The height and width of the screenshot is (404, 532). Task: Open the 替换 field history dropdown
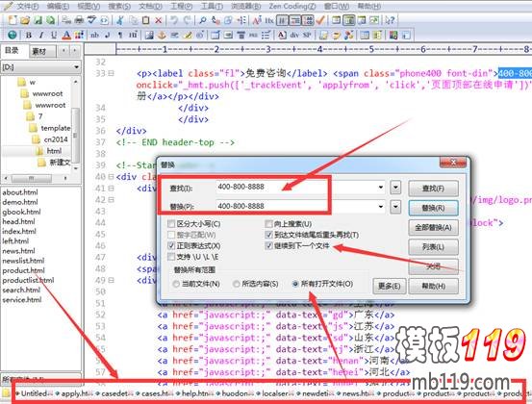tap(381, 206)
